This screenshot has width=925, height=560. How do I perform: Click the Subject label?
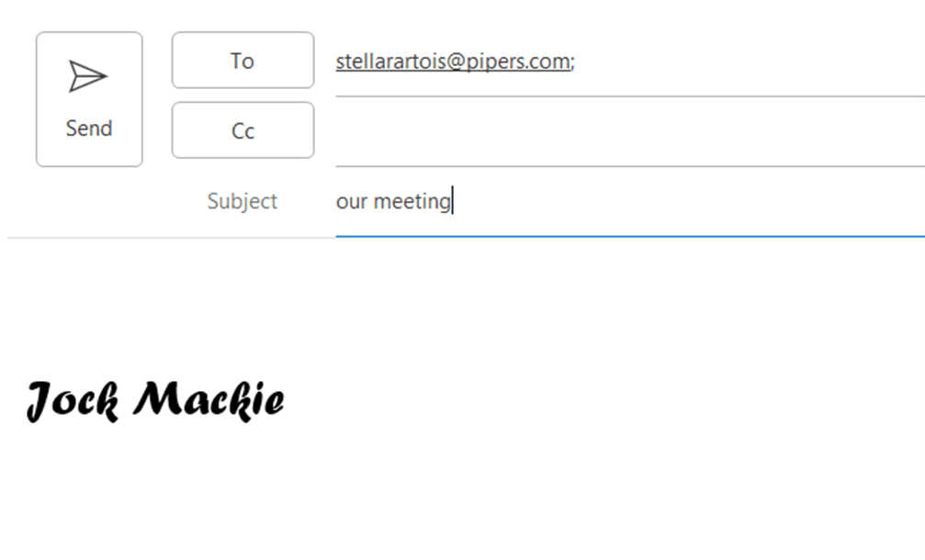[242, 202]
